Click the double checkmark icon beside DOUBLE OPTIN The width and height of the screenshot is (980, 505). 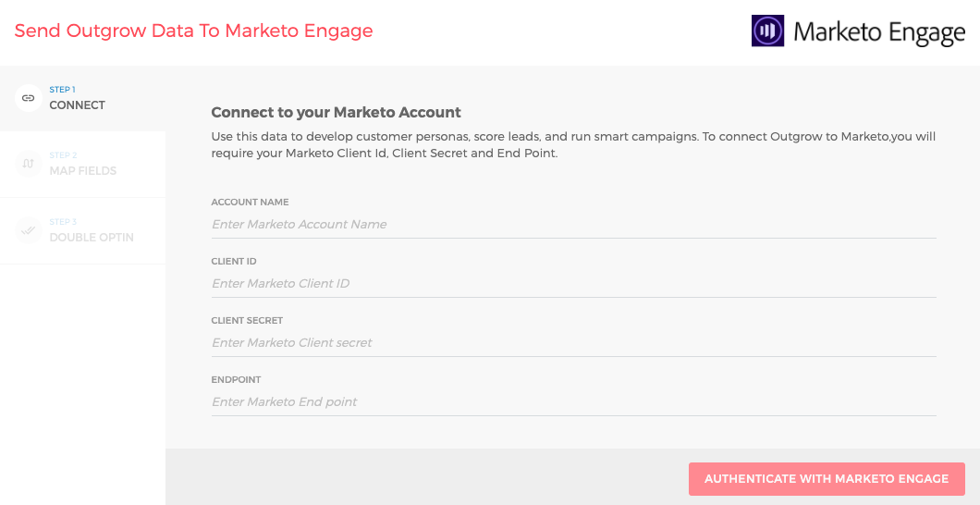pos(29,230)
